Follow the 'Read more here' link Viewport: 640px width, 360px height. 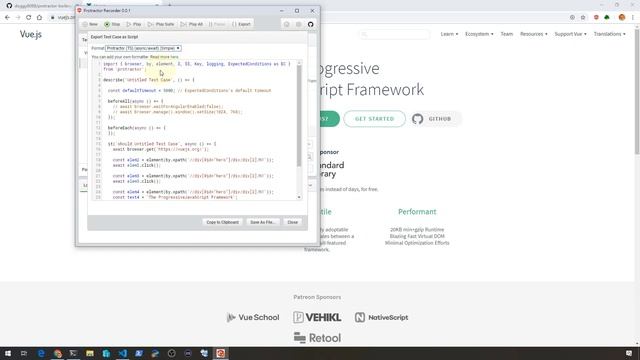[x=164, y=57]
